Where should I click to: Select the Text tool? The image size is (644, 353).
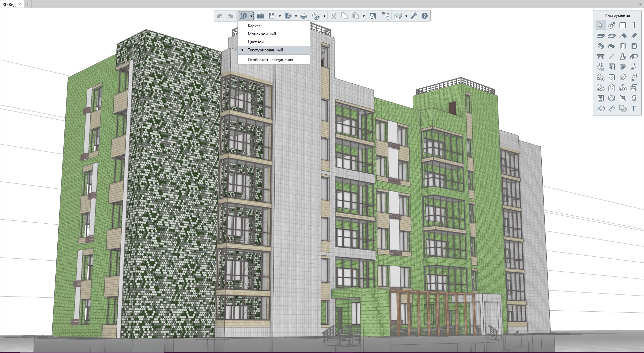(x=634, y=108)
